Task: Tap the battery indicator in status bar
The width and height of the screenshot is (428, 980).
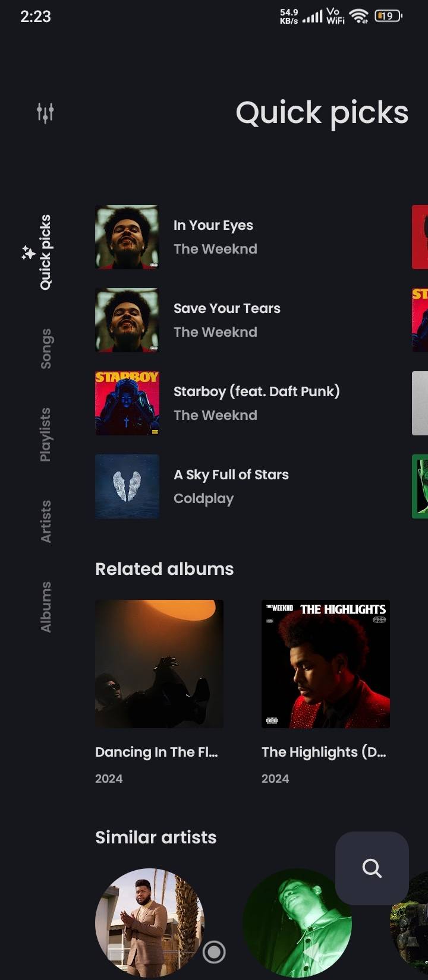Action: (x=388, y=17)
